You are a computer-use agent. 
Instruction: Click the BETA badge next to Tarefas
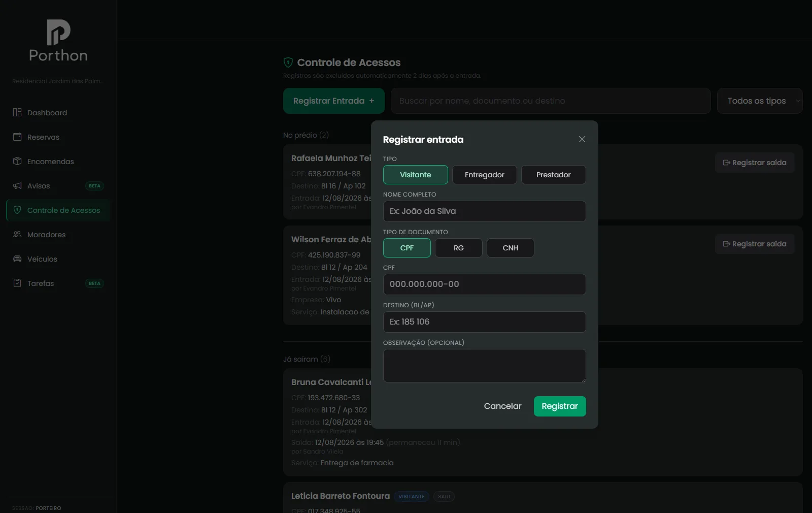pos(94,283)
